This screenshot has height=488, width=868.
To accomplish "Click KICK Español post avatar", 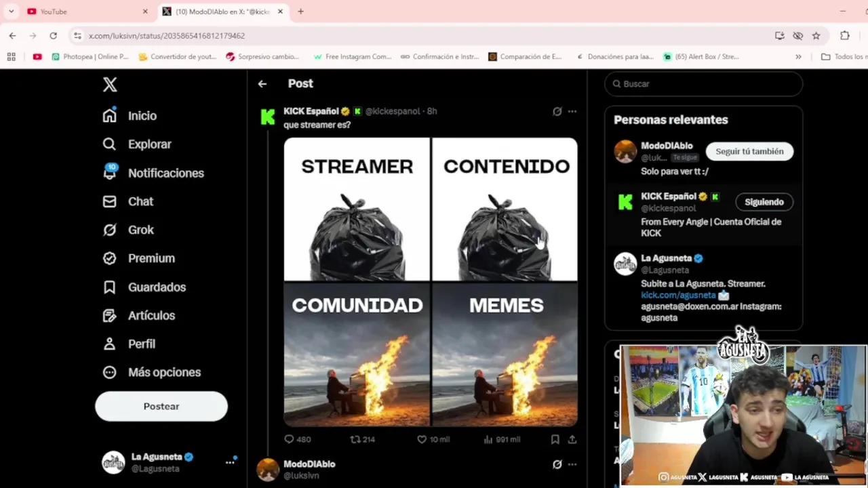I will click(268, 117).
